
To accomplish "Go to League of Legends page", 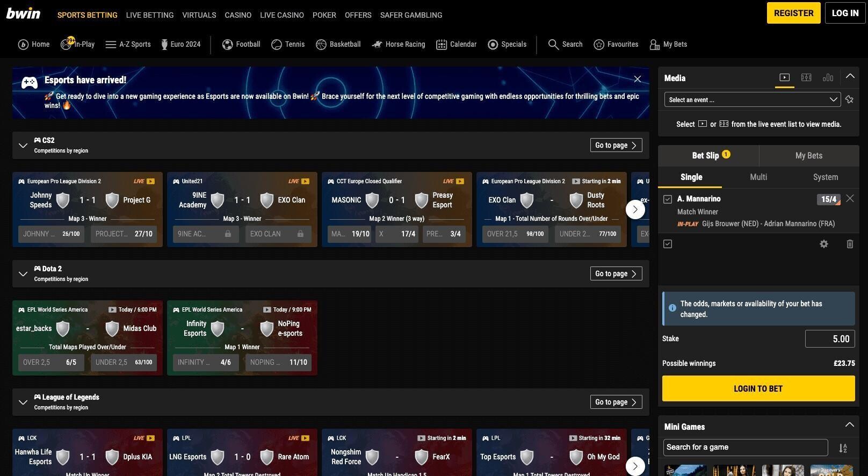I will (616, 402).
